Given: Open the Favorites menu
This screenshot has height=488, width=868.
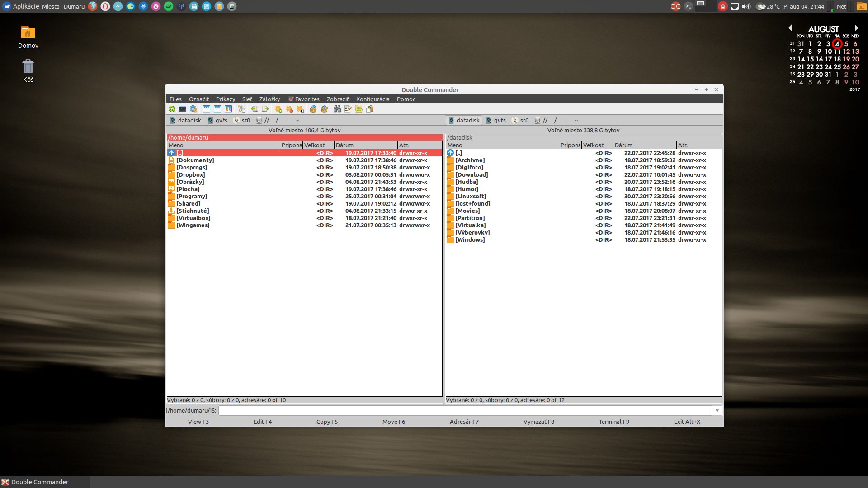Looking at the screenshot, I should pos(307,99).
